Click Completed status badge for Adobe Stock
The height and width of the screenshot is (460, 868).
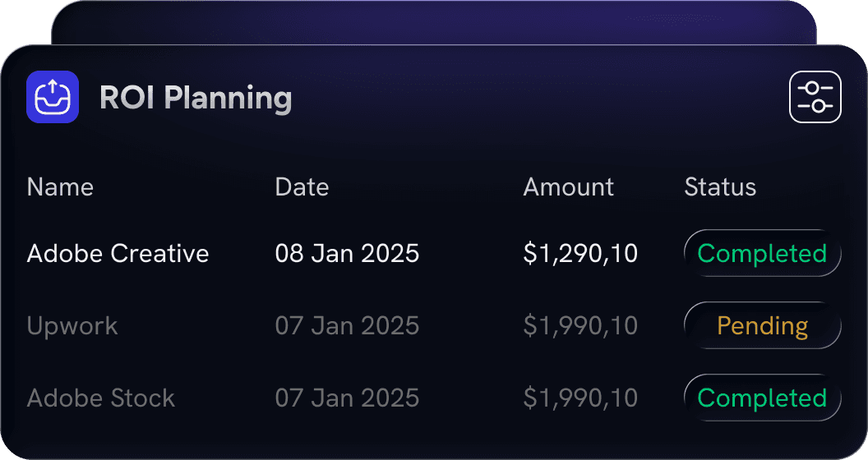762,398
